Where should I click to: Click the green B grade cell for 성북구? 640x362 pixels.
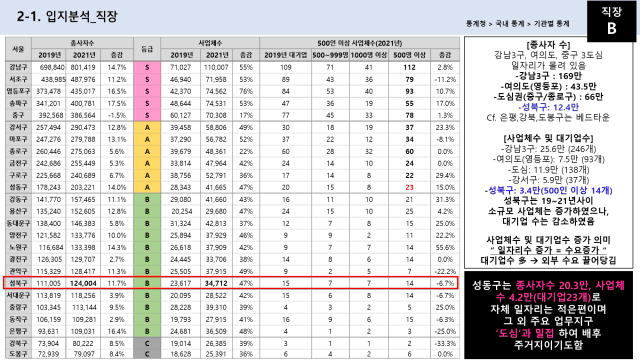(x=147, y=283)
